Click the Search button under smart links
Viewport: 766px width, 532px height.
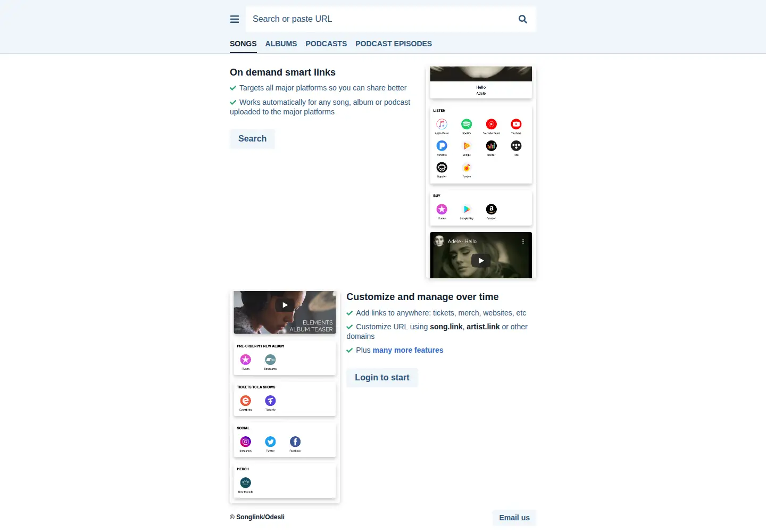252,139
